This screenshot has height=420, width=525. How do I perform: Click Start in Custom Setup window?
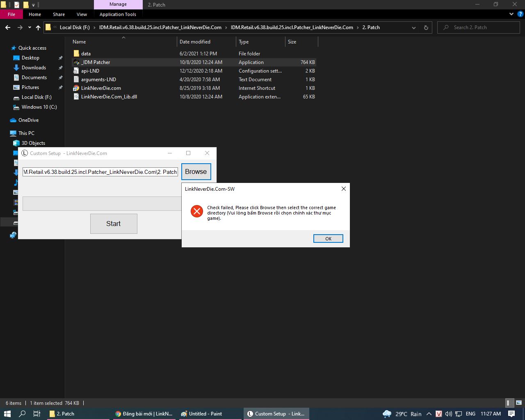pos(114,224)
